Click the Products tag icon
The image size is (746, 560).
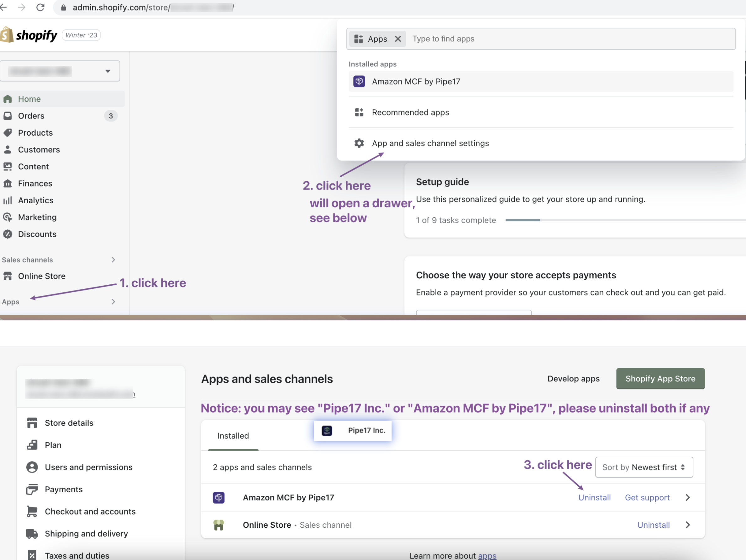8,133
